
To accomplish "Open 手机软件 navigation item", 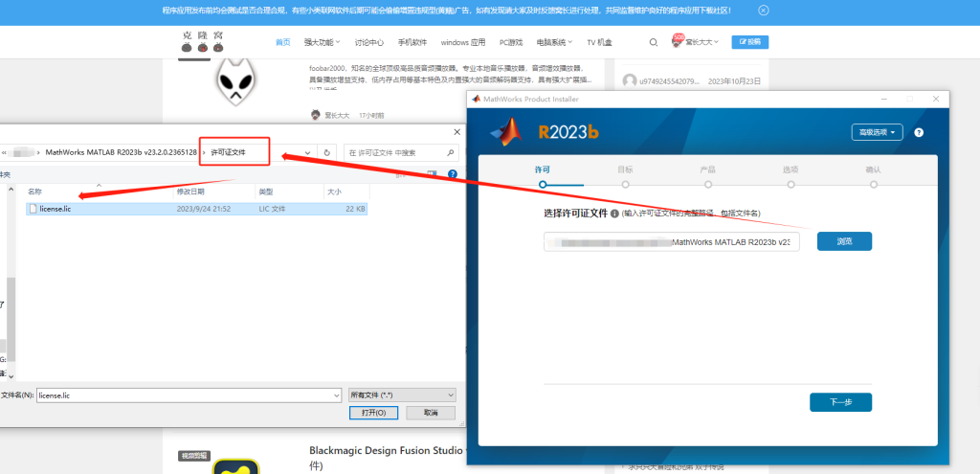I will tap(412, 42).
